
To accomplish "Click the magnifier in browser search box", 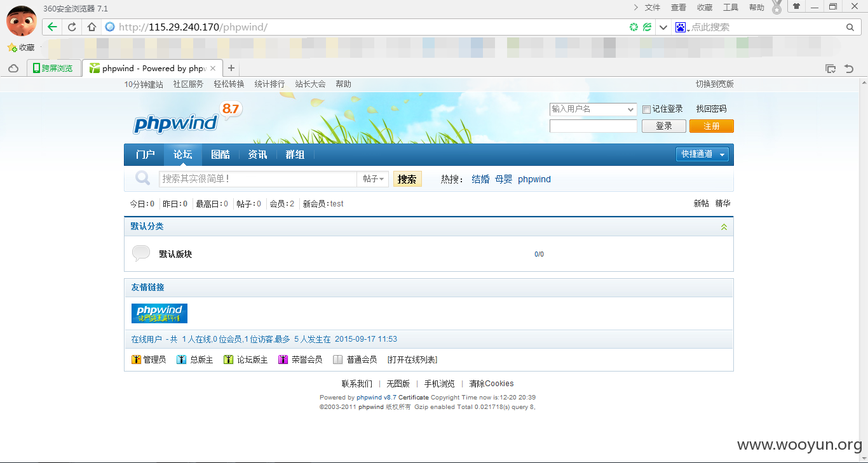I will pyautogui.click(x=850, y=27).
